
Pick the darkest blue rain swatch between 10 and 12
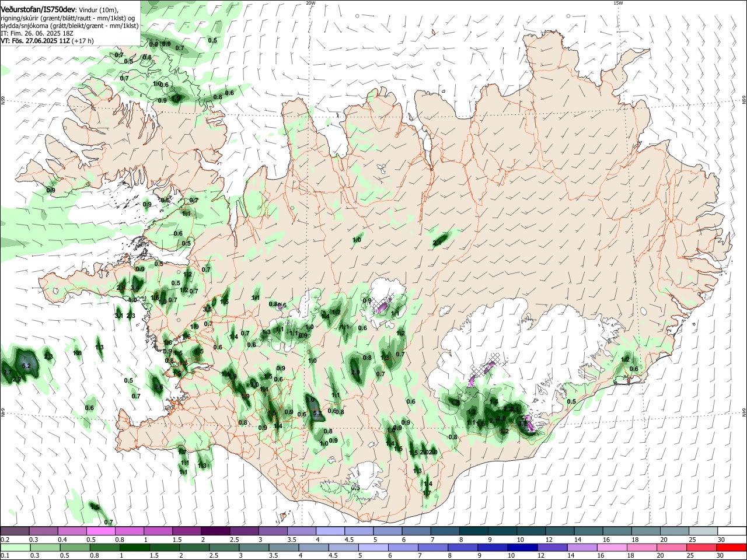pyautogui.click(x=522, y=547)
